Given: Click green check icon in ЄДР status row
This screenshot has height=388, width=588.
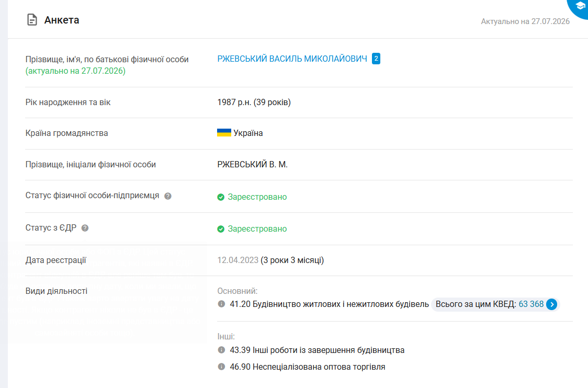Looking at the screenshot, I should [x=221, y=229].
